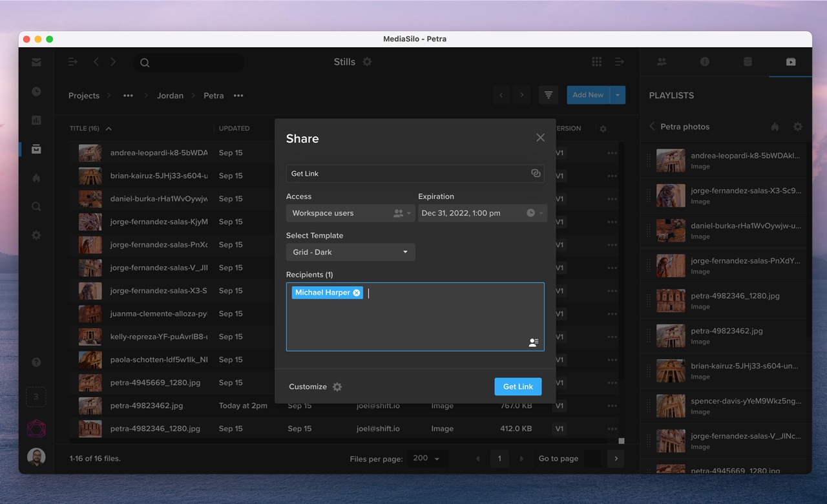Sort by the Title column header
This screenshot has width=827, height=504.
[x=85, y=129]
